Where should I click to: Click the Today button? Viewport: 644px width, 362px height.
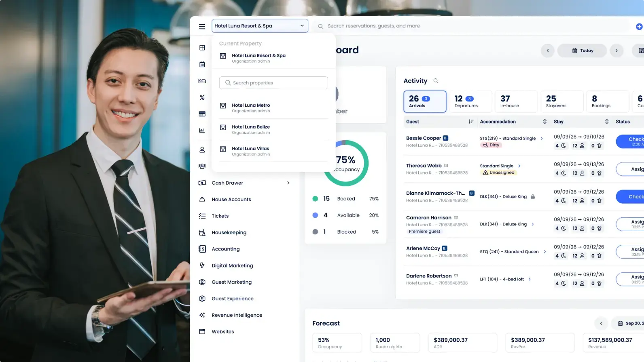point(582,51)
